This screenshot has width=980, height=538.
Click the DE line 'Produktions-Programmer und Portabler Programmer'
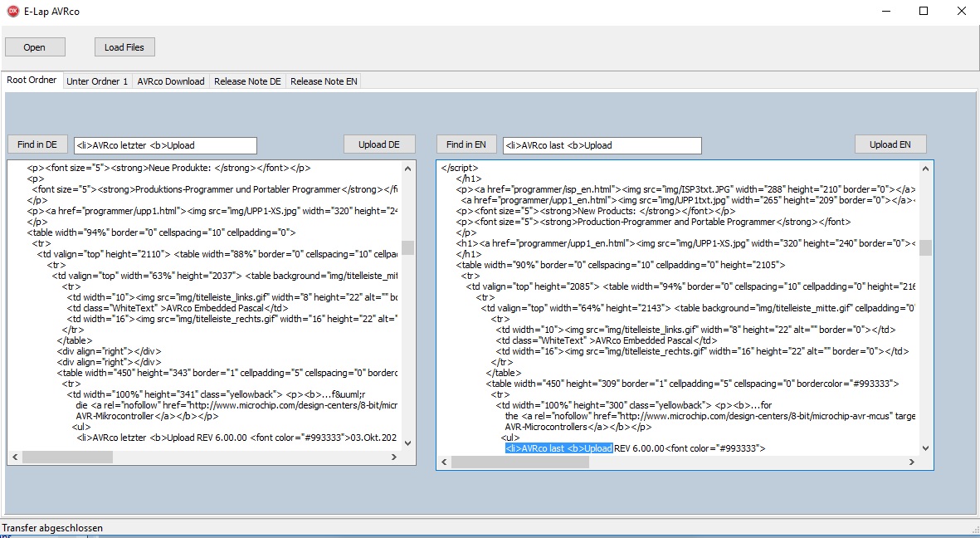[x=214, y=189]
